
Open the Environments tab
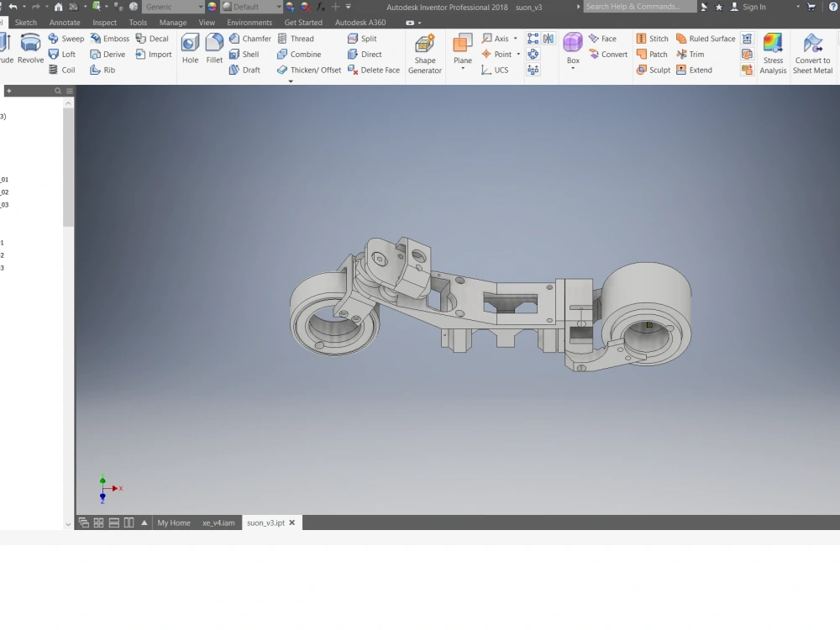[249, 23]
